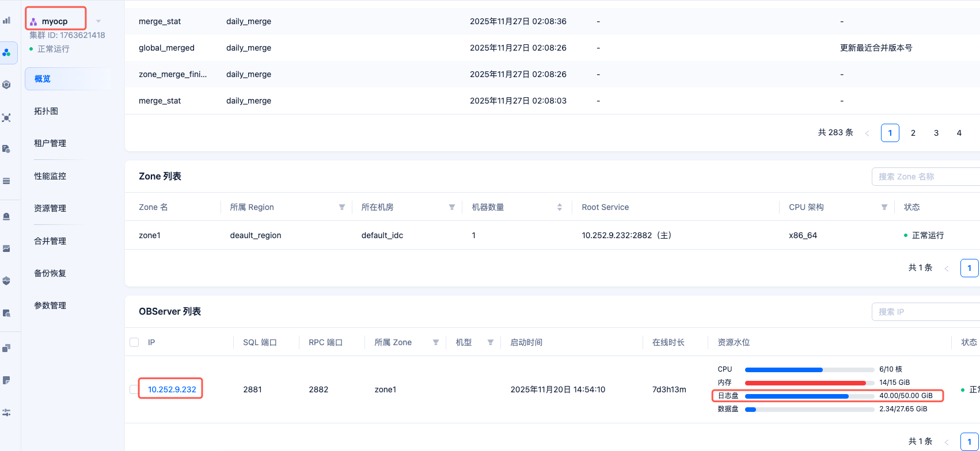
Task: Expand the myocp cluster switcher dropdown
Action: [98, 21]
